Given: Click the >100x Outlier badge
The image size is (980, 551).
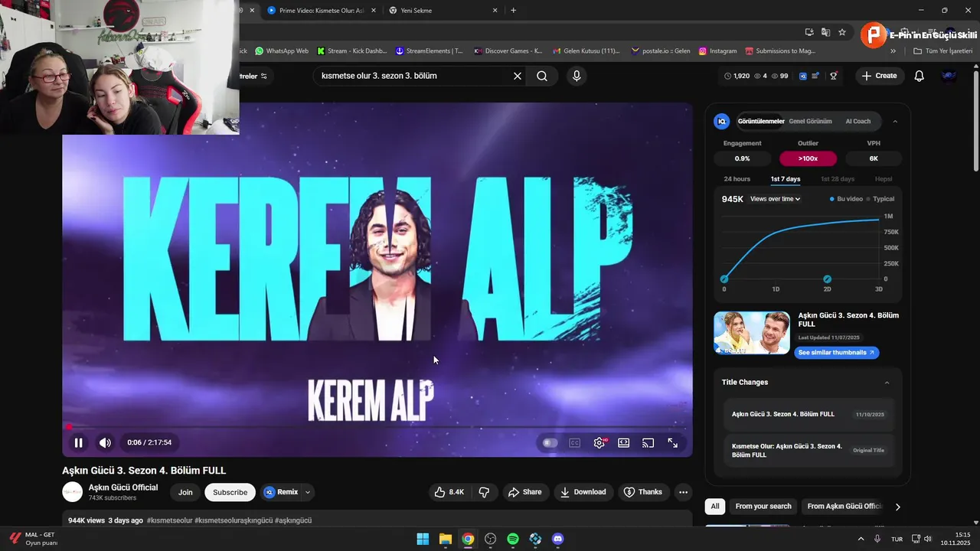Looking at the screenshot, I should 808,158.
